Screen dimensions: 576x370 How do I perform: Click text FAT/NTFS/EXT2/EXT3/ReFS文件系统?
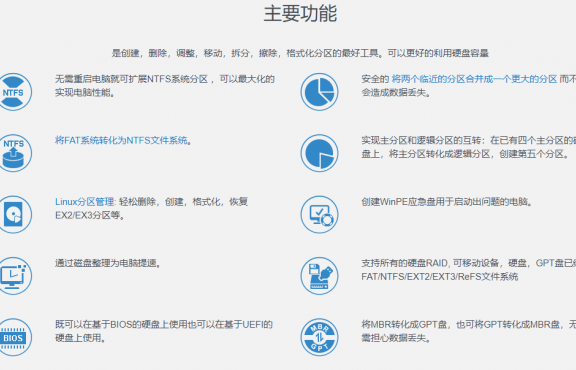[440, 277]
